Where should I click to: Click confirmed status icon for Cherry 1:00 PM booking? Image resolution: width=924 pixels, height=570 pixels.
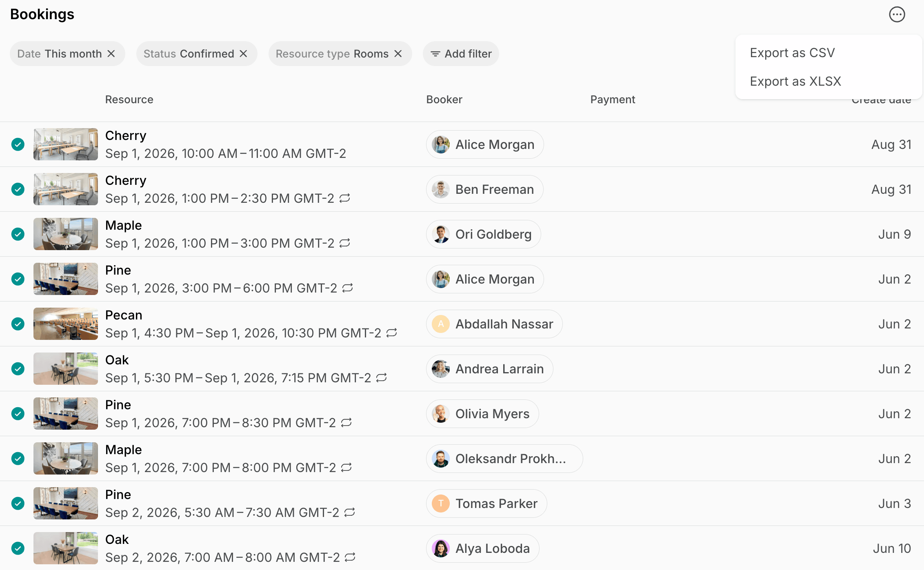pos(18,189)
